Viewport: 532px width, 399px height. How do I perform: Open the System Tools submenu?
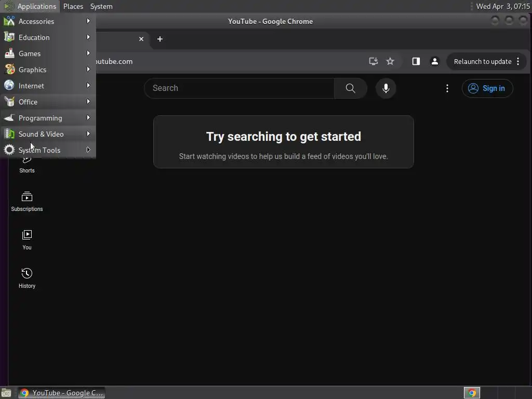point(48,150)
